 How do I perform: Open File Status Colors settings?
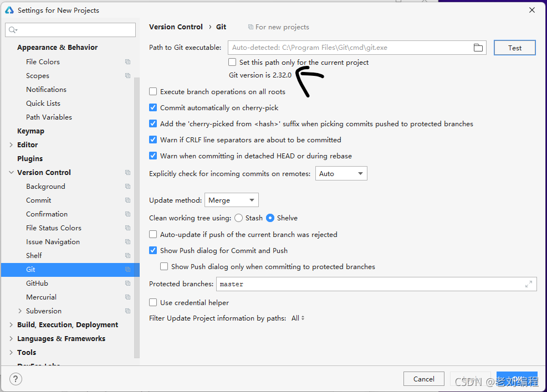click(54, 228)
